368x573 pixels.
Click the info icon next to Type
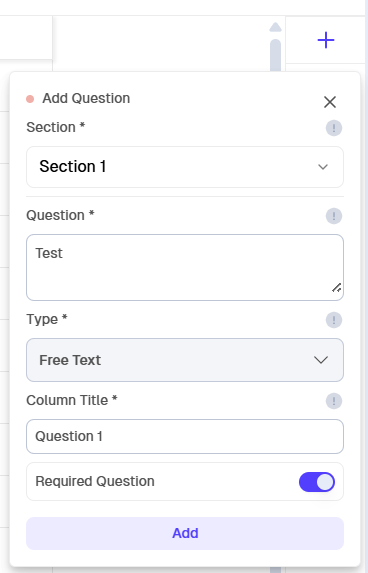coord(334,320)
